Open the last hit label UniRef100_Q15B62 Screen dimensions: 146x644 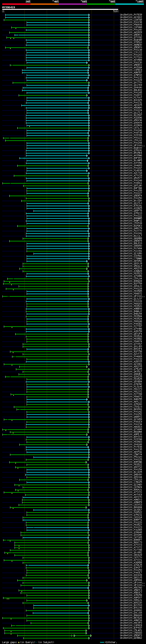click(131, 638)
